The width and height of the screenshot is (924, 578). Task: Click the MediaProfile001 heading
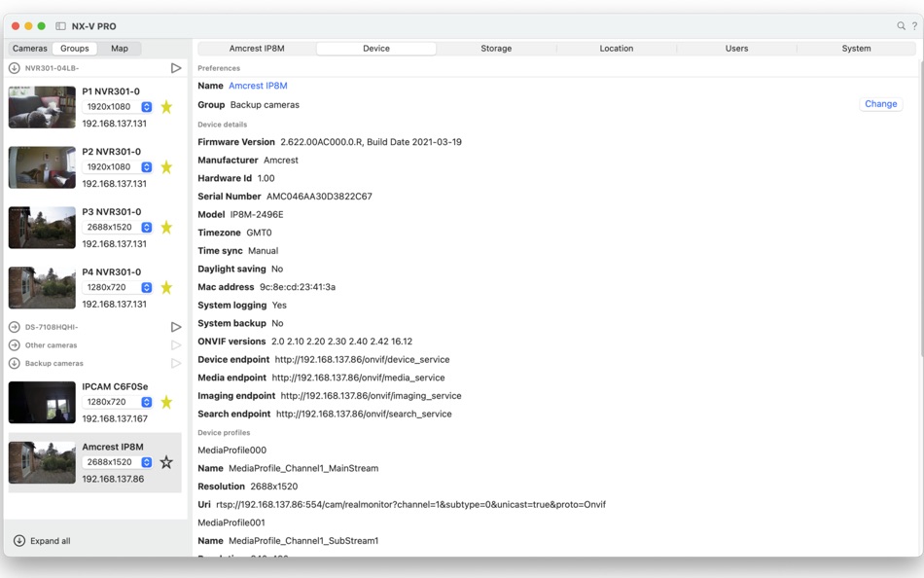(x=231, y=523)
